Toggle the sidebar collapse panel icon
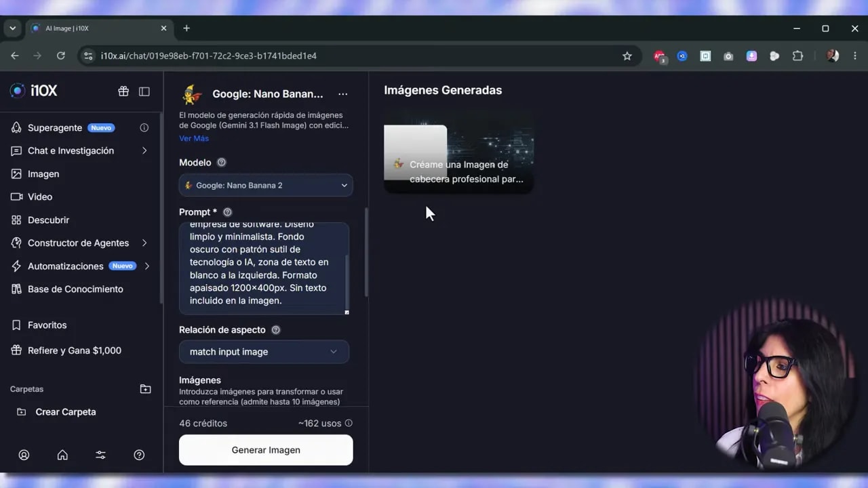Viewport: 868px width, 488px height. point(144,91)
